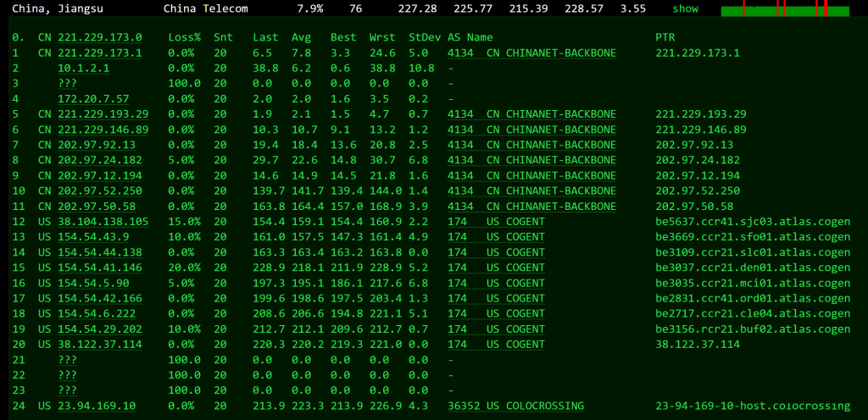The height and width of the screenshot is (420, 868).
Task: Click the 'StDev' column header
Action: [x=425, y=37]
